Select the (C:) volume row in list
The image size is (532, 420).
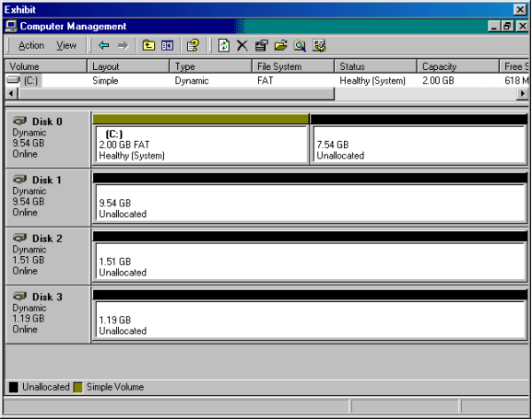pyautogui.click(x=266, y=81)
